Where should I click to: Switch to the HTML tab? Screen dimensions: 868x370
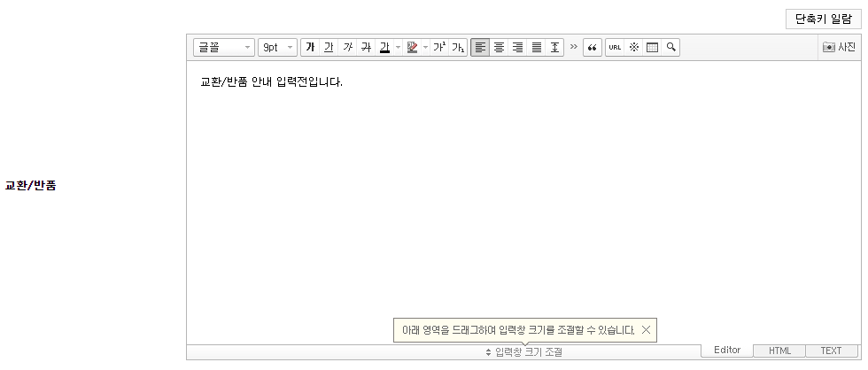(x=779, y=351)
